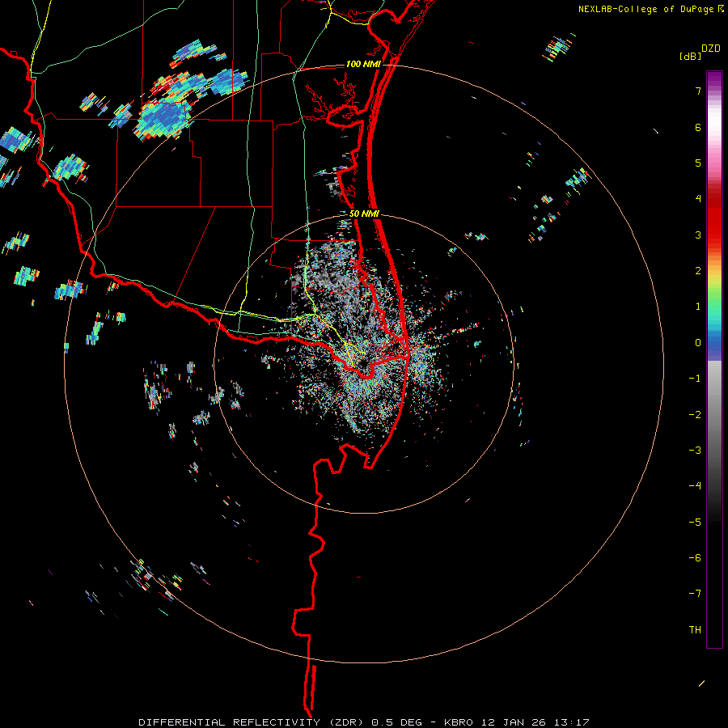Click the 7 tick label on color scale

(x=698, y=91)
